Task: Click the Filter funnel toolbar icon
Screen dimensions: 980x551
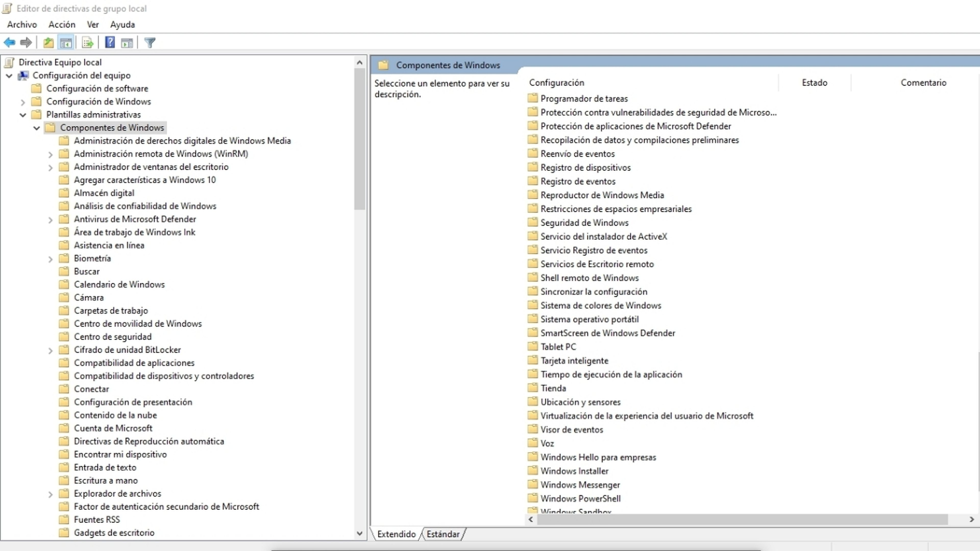Action: tap(150, 43)
